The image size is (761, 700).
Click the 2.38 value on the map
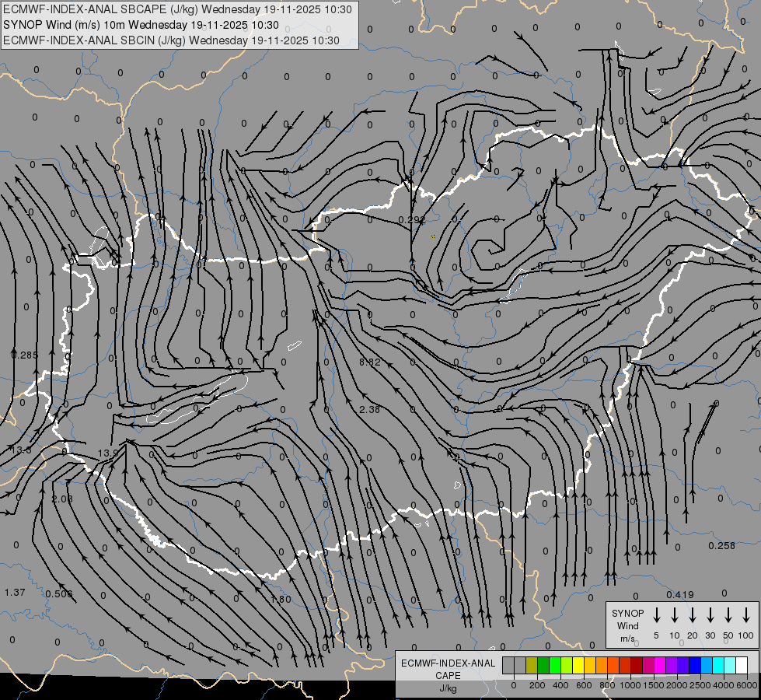point(370,410)
